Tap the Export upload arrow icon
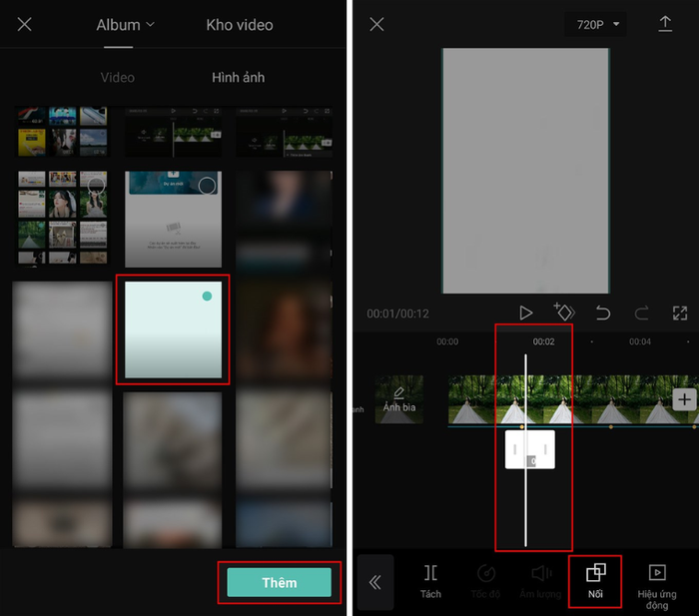The image size is (699, 616). [x=665, y=24]
